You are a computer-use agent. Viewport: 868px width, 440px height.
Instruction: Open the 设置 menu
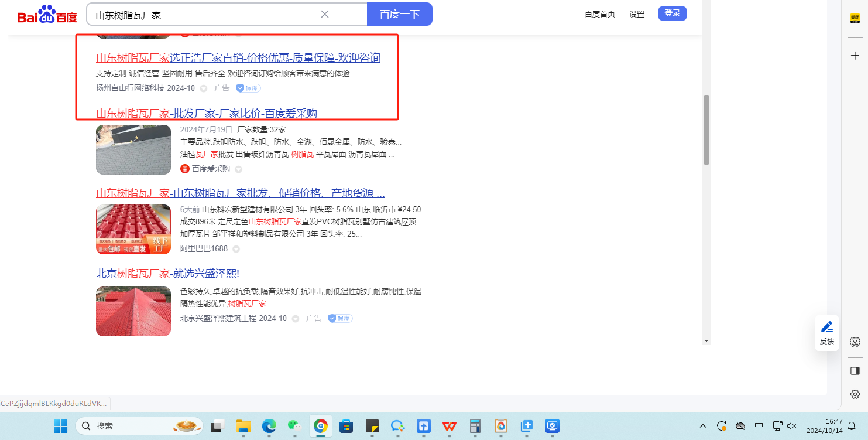636,14
